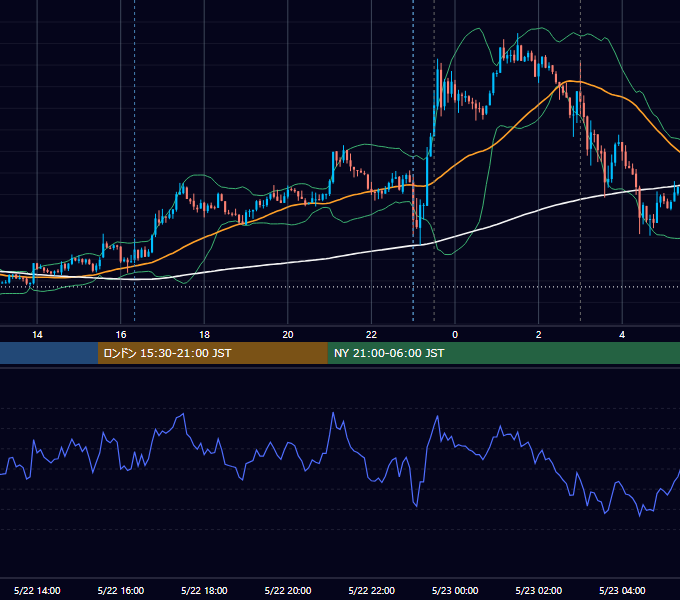
Task: Click hour label 18 on price chart axis
Action: point(204,334)
